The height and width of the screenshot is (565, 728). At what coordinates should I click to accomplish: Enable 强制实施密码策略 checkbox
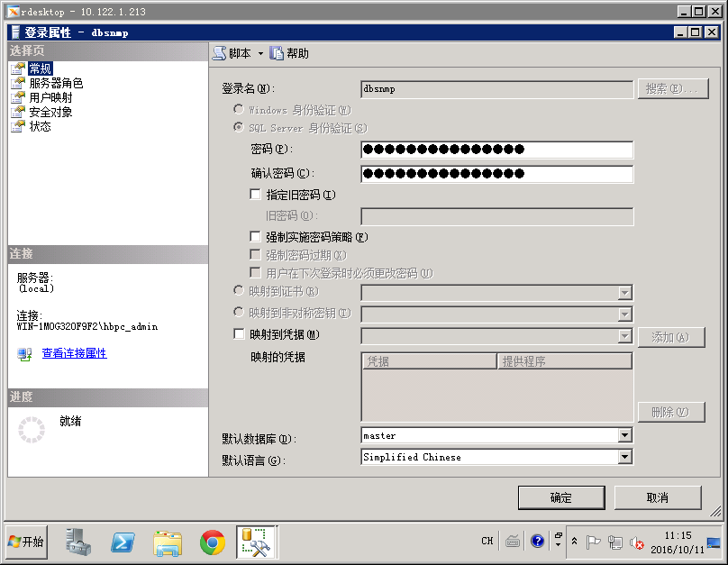click(x=255, y=236)
